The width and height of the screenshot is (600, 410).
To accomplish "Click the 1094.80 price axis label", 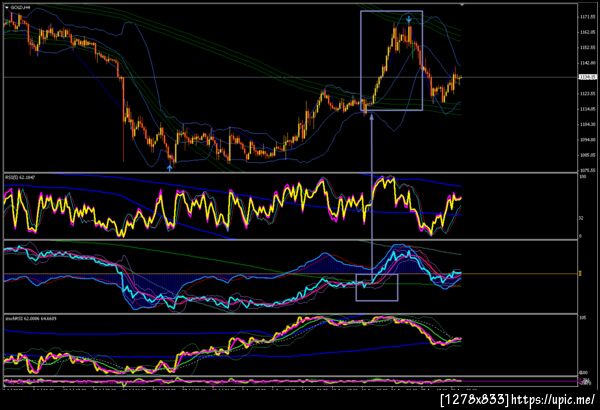I will point(587,139).
